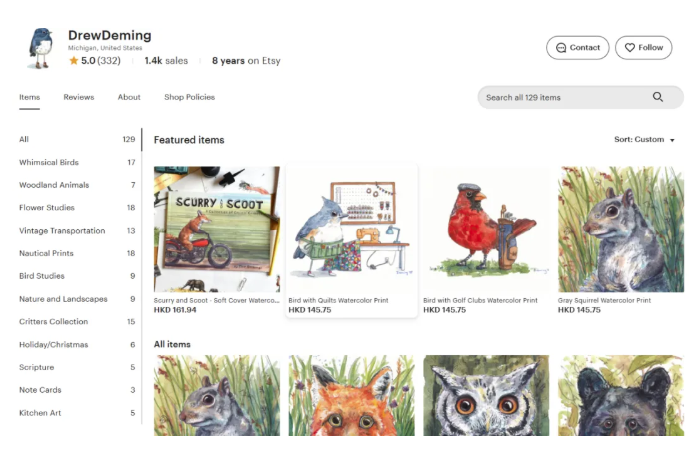Select the Whimsical Birds category
The image size is (699, 452).
[49, 162]
